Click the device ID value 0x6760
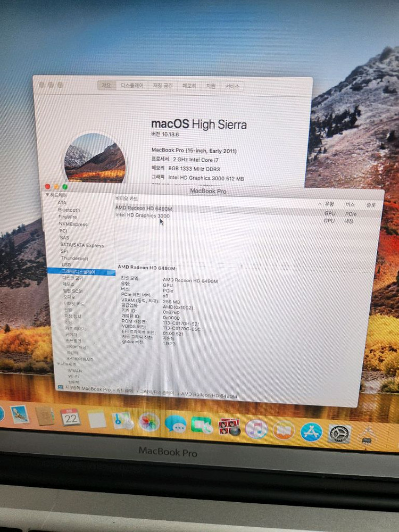This screenshot has width=399, height=532. [x=171, y=312]
